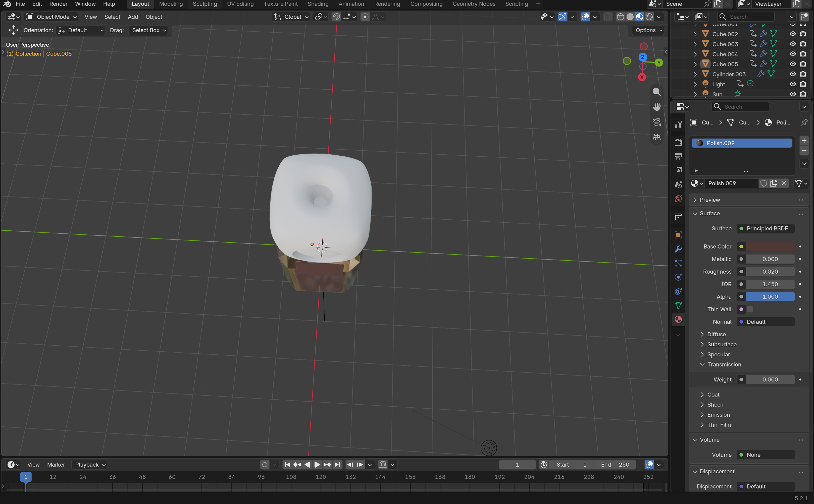Click the Base Color swatch
The height and width of the screenshot is (504, 814).
(770, 246)
